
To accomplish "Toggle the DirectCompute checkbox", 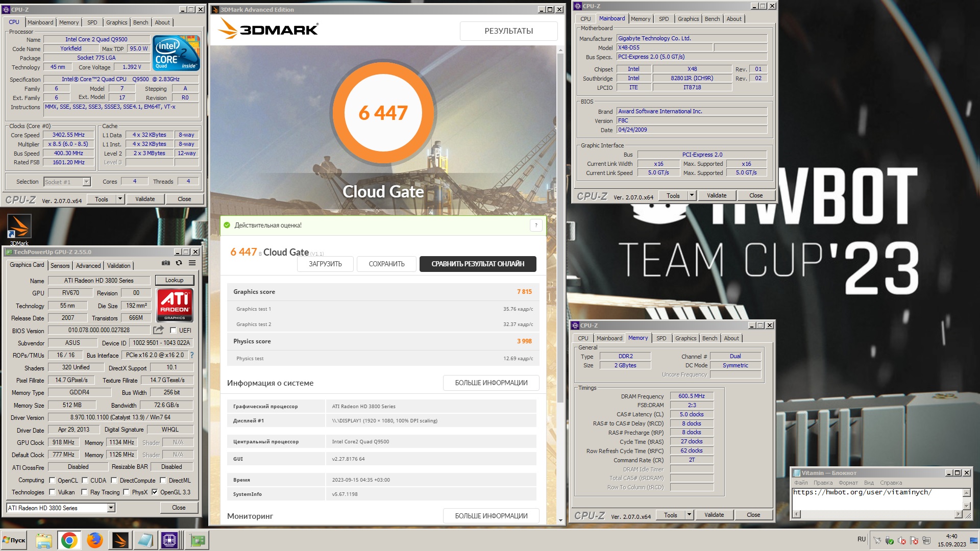I will click(x=114, y=481).
